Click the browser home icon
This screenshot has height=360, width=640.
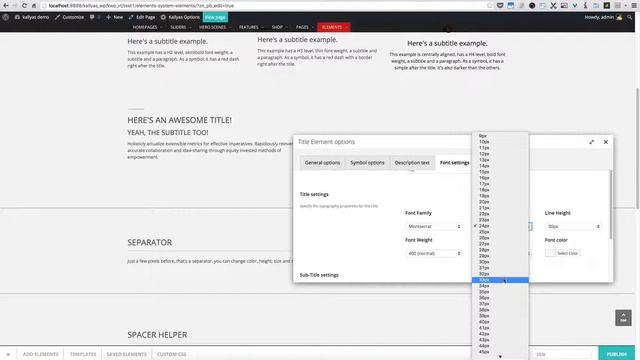34,6
